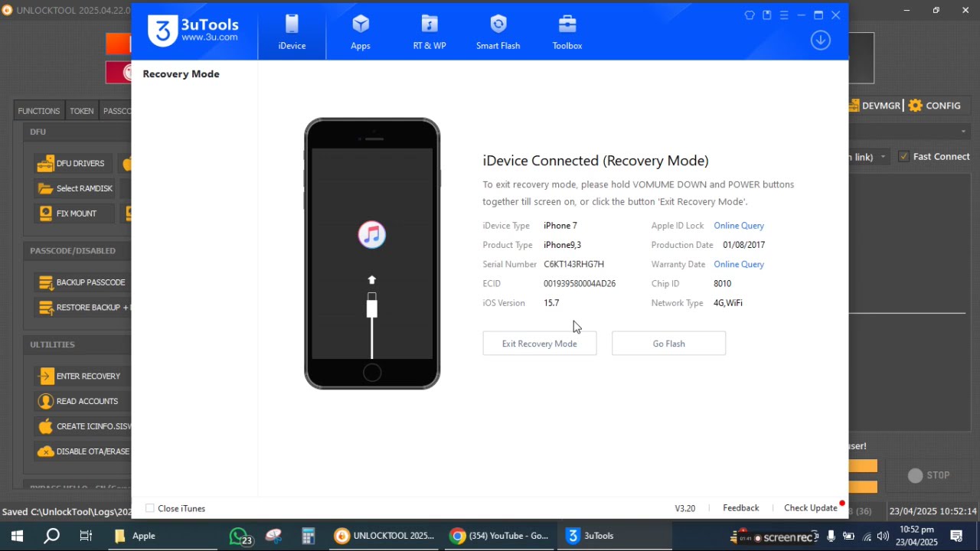Switch to UNLOCKTOOL taskbar item
Viewport: 980px width, 551px height.
tap(385, 536)
